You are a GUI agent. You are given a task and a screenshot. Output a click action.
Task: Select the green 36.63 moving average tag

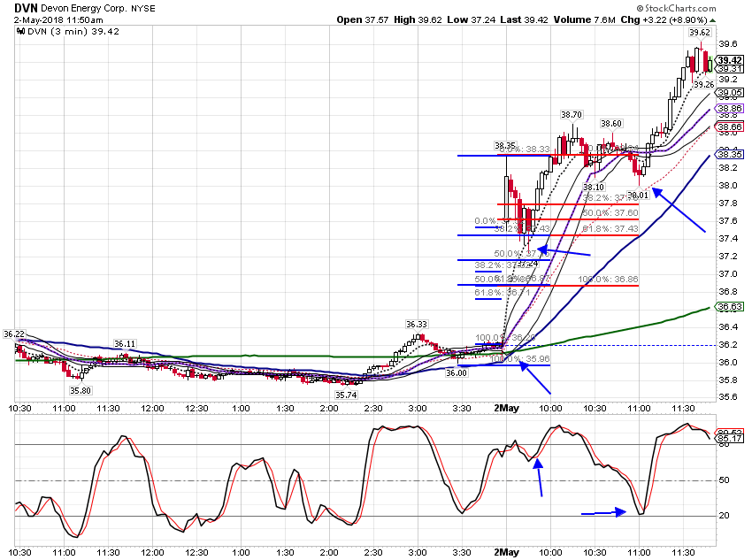pos(730,306)
